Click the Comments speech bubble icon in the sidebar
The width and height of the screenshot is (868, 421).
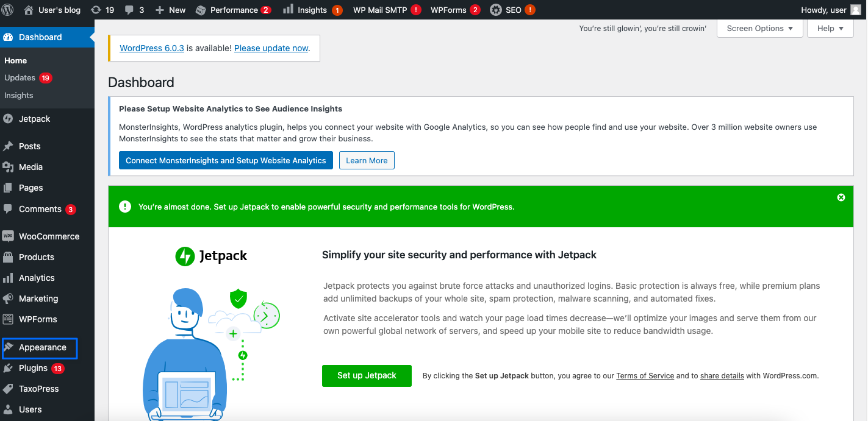click(x=8, y=208)
